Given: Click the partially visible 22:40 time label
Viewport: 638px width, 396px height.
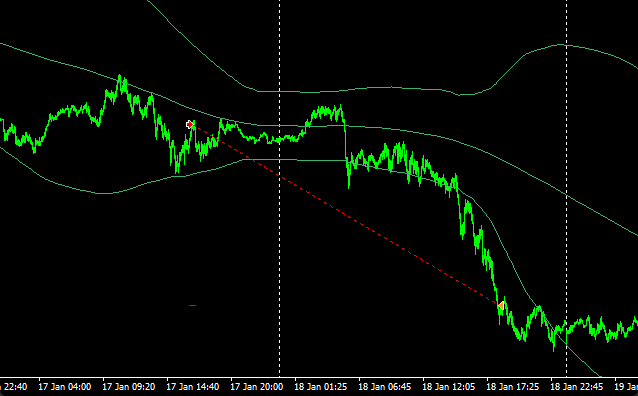Looking at the screenshot, I should [x=13, y=387].
